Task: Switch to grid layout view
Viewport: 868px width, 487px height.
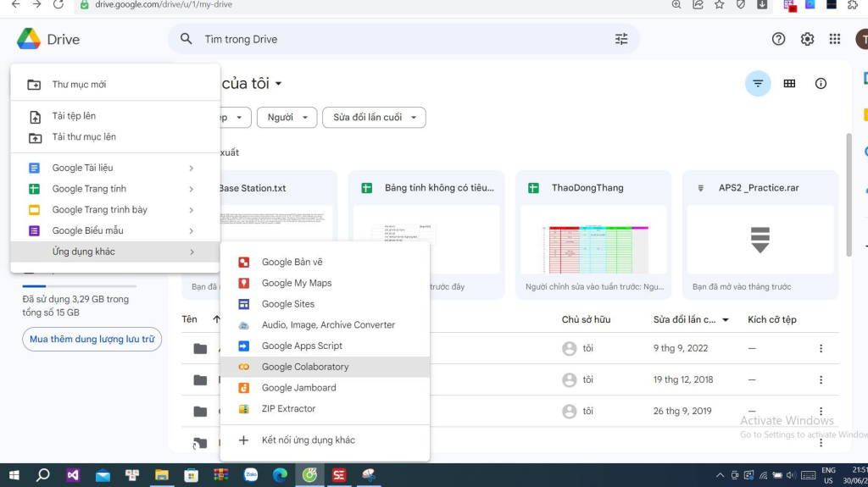Action: point(789,84)
